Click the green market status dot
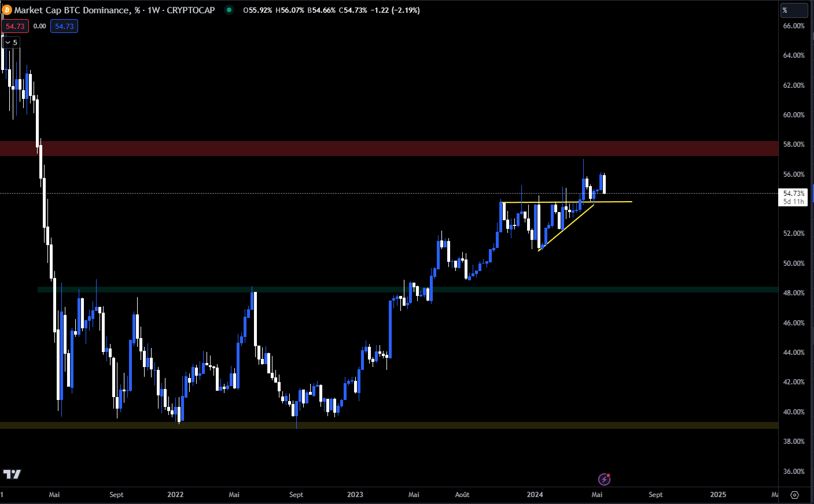Image resolution: width=814 pixels, height=504 pixels. click(229, 10)
